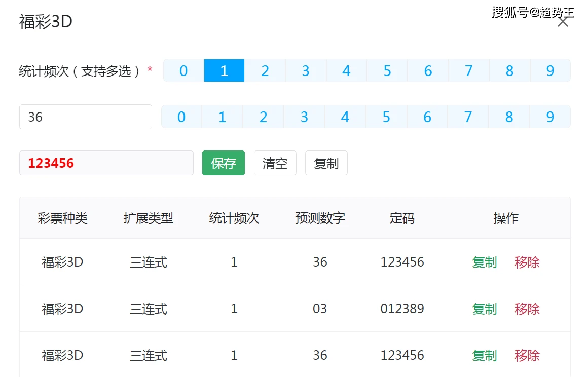Pick number 2 in the second number row

click(263, 117)
